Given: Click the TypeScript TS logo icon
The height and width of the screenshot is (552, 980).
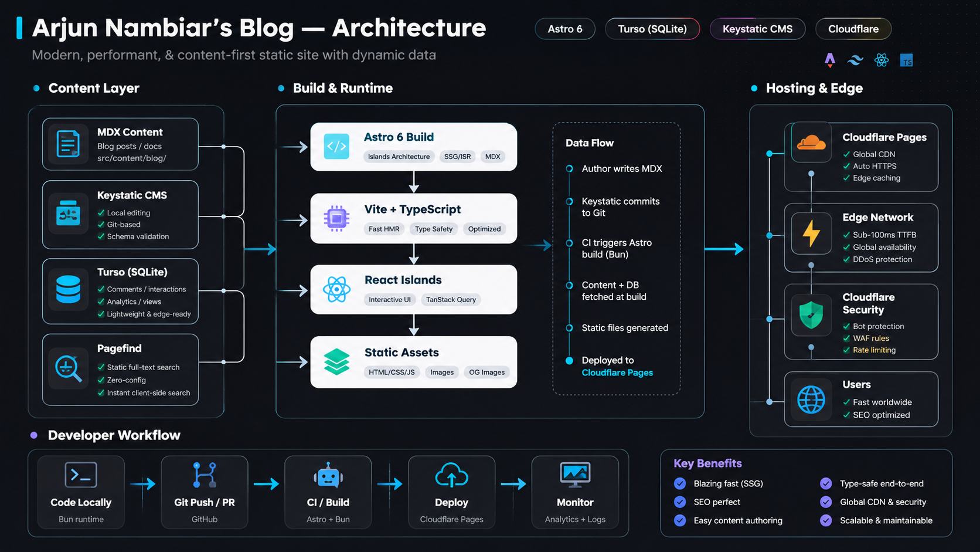Looking at the screenshot, I should click(x=907, y=60).
